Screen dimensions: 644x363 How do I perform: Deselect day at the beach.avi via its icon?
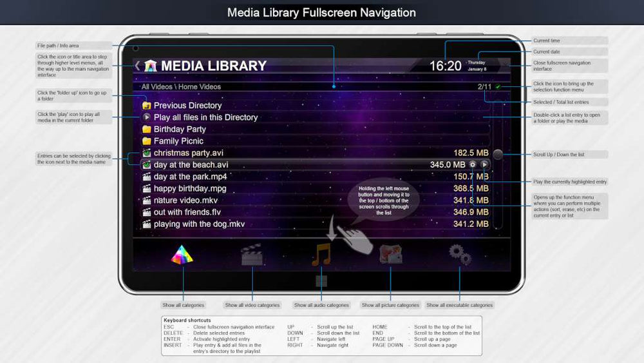click(147, 165)
